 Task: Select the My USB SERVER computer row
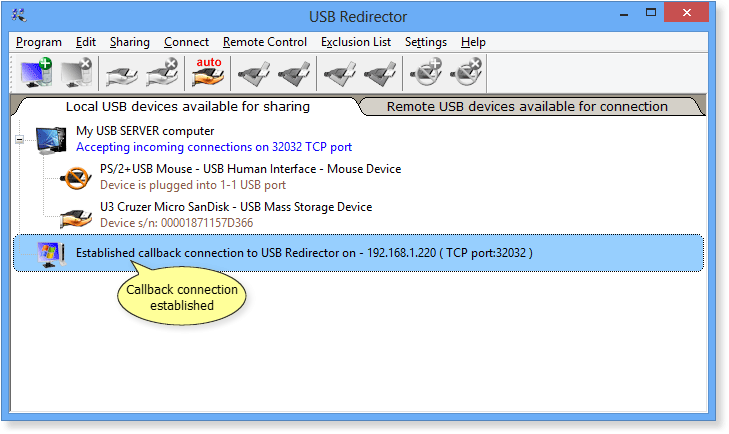point(145,131)
